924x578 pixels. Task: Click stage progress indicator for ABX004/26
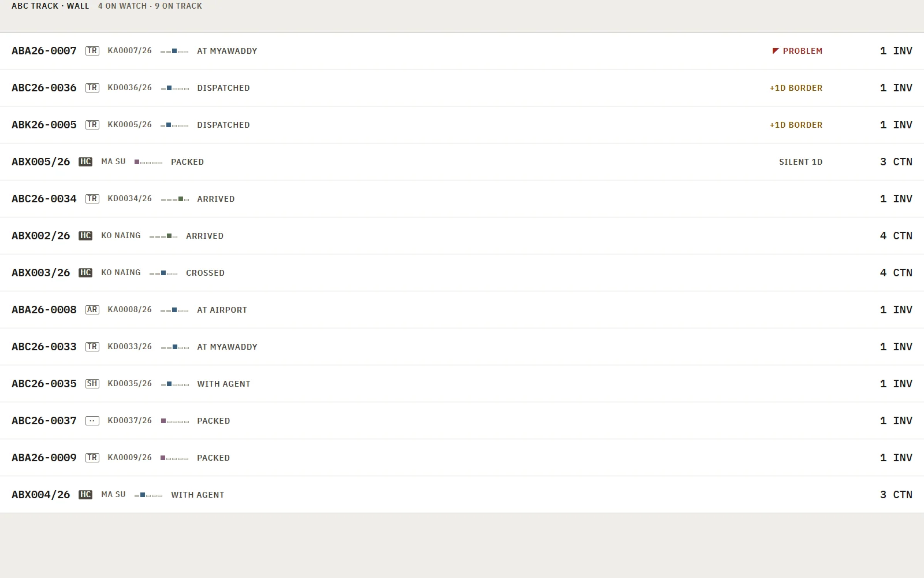pyautogui.click(x=148, y=495)
